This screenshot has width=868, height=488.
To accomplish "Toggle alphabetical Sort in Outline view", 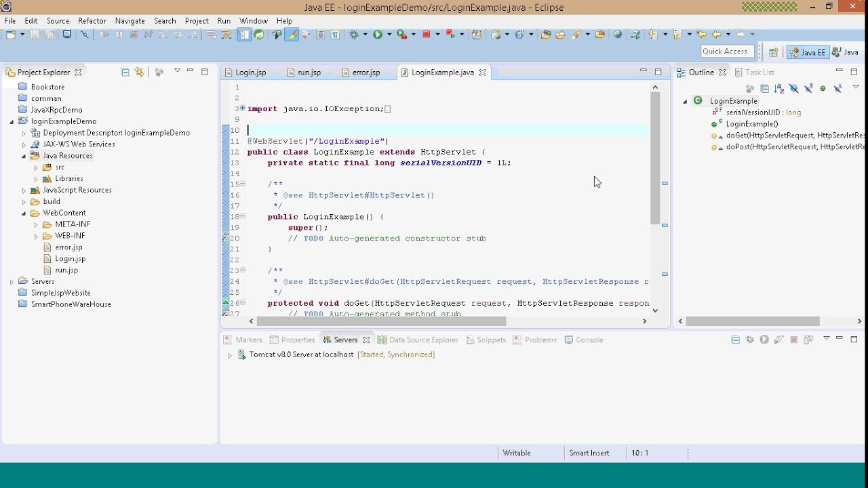I will click(x=779, y=88).
